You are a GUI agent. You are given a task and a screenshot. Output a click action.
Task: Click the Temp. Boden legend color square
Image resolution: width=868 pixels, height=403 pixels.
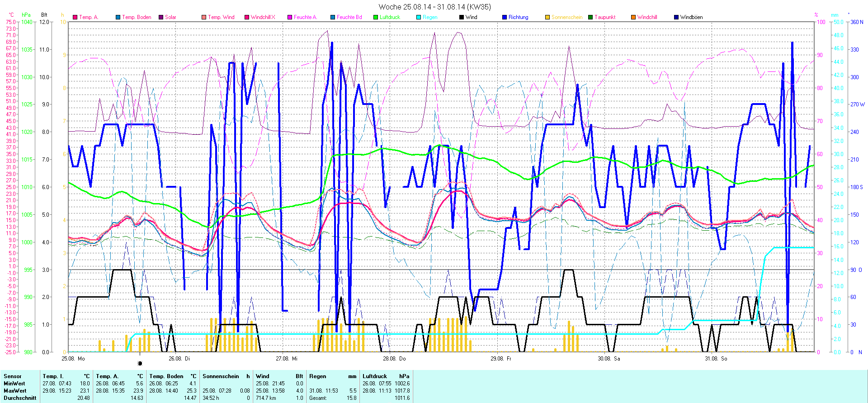coord(118,17)
